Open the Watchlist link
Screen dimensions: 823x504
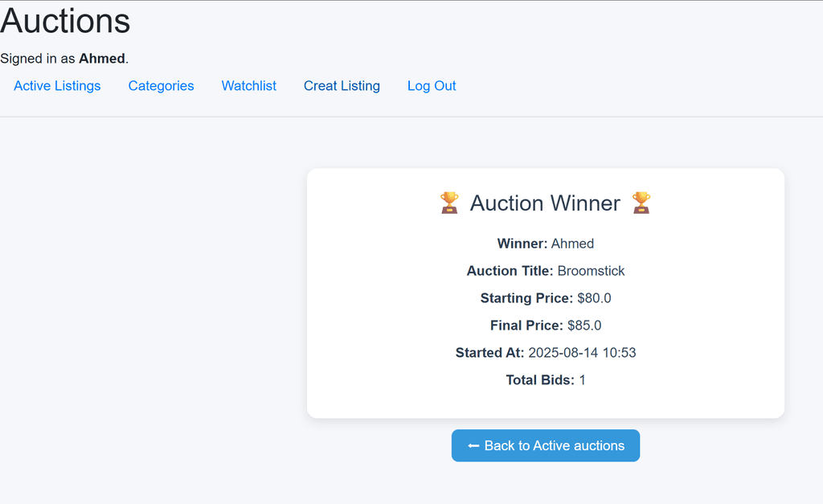click(249, 85)
